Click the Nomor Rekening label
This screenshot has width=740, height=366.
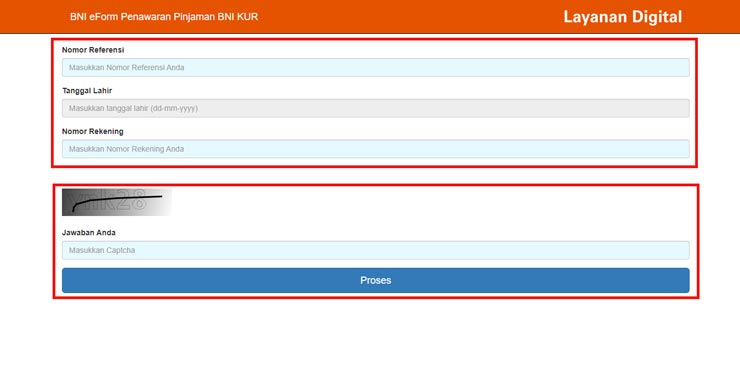[92, 132]
